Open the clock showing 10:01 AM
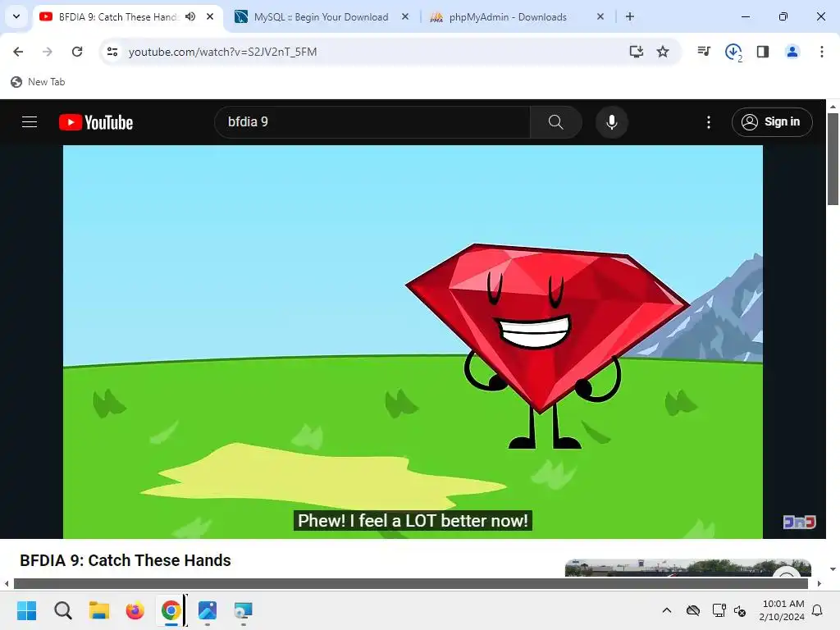840x630 pixels. pos(782,610)
